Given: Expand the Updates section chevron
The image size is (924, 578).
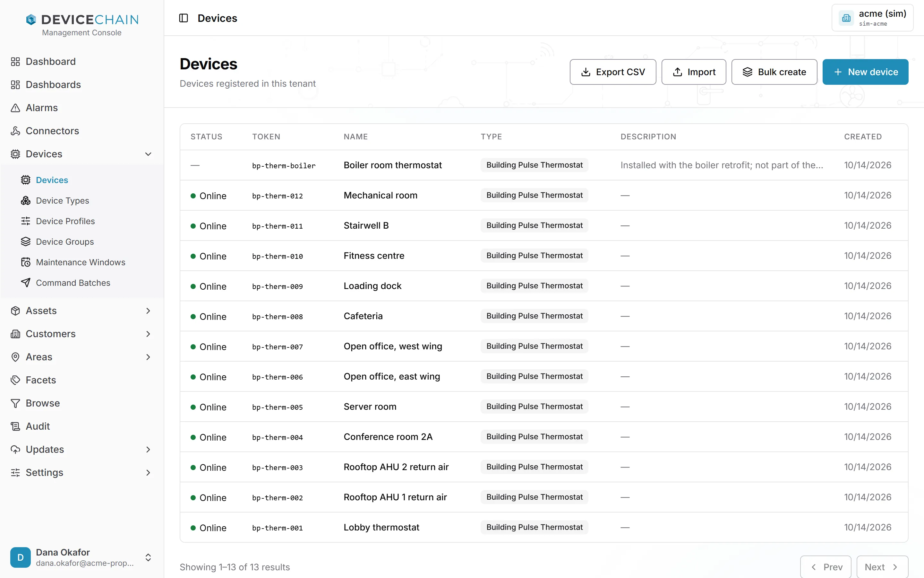Looking at the screenshot, I should click(148, 450).
